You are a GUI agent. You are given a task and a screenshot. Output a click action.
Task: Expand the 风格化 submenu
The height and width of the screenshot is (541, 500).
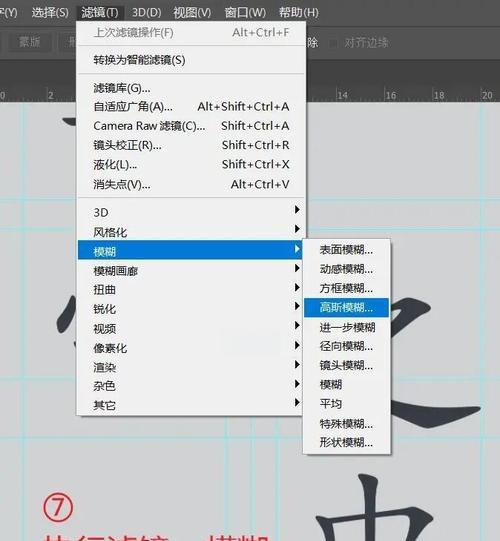[191, 232]
